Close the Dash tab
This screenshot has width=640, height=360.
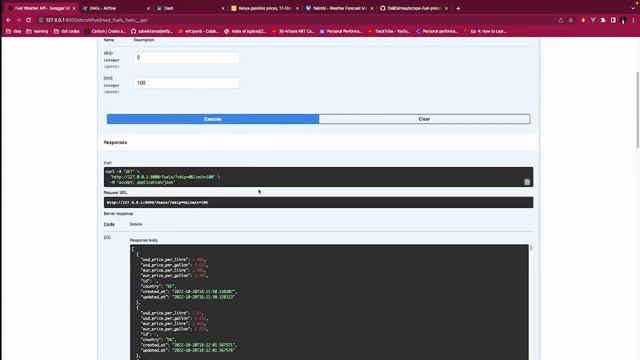(223, 8)
